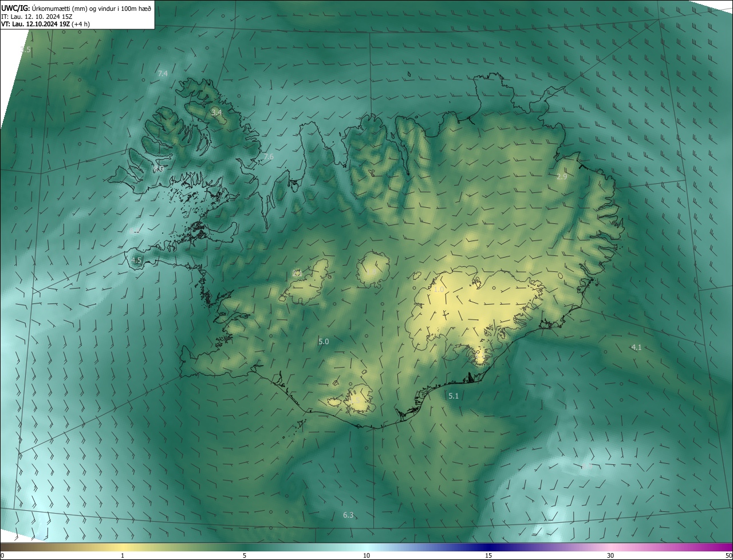Viewport: 733px width, 560px height.
Task: Click the 4.5 value label on the peninsula
Action: 136,260
